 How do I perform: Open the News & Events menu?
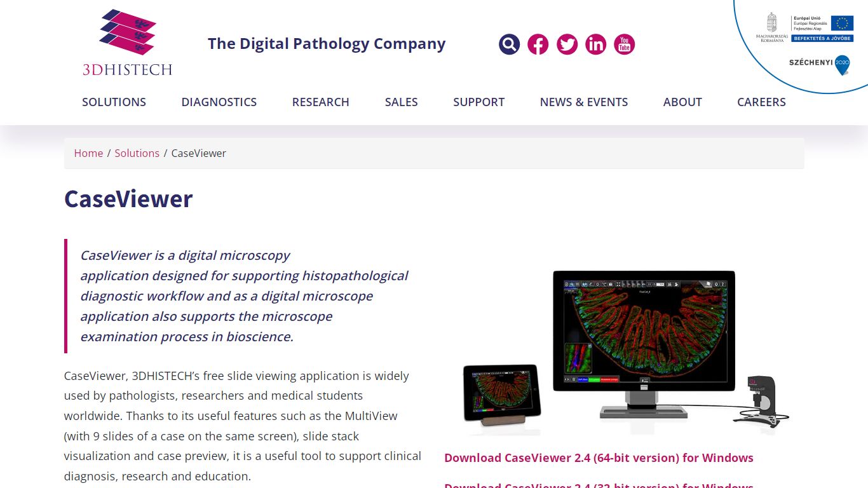coord(584,102)
